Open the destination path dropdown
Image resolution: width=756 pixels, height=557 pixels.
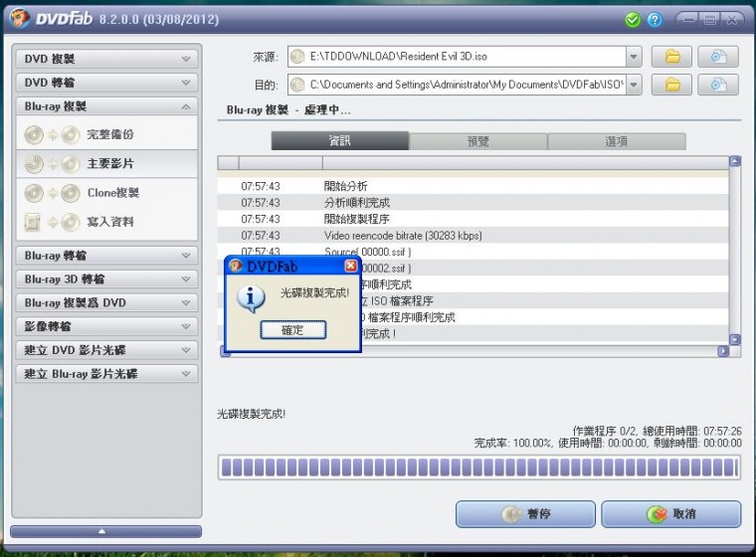(634, 85)
